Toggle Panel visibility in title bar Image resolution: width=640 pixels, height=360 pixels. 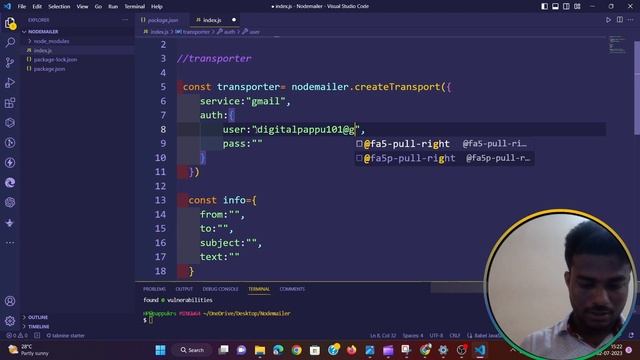[556, 6]
